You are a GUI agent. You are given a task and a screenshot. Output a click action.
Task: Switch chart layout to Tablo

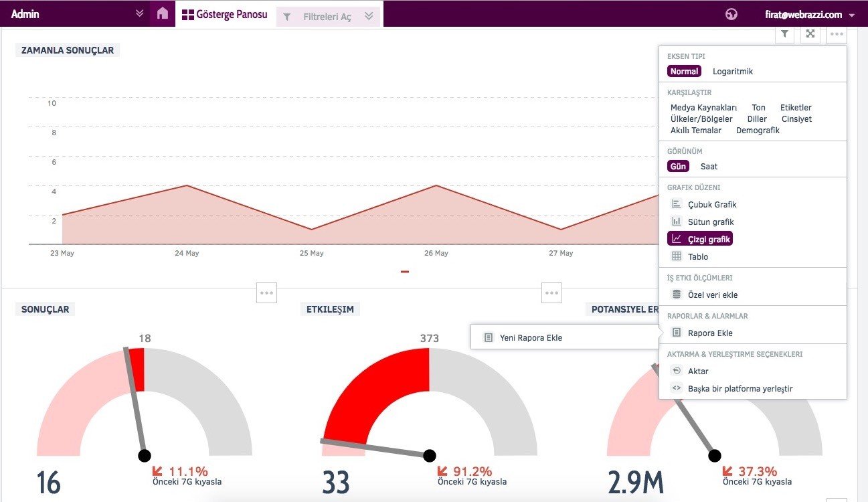pyautogui.click(x=697, y=256)
